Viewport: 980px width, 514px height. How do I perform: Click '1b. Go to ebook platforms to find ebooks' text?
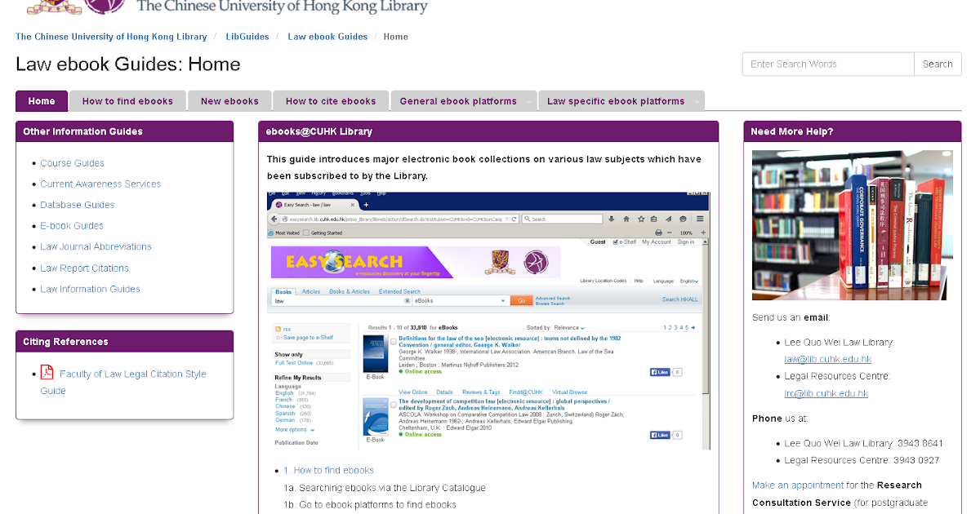pyautogui.click(x=370, y=505)
